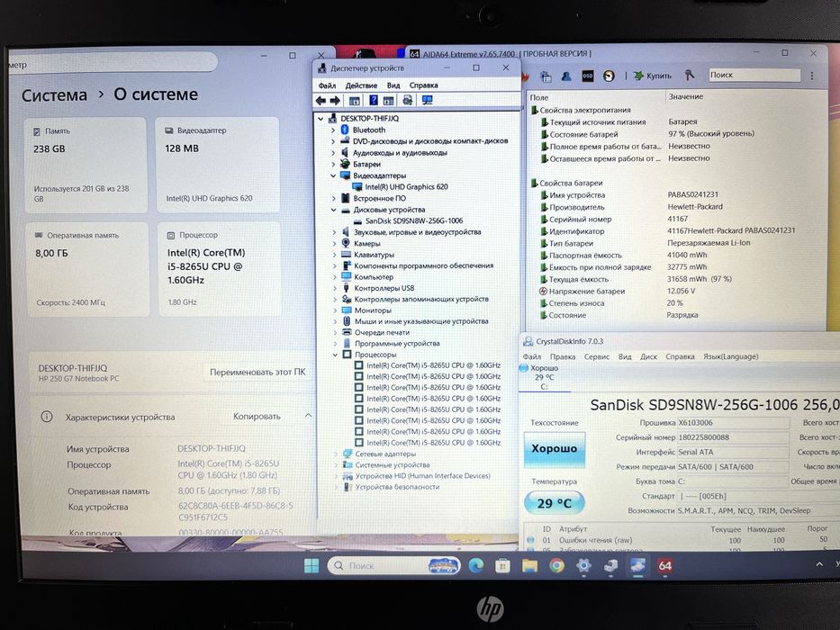Collapse the Характеристики устройства section chevron
This screenshot has height=630, width=840.
308,416
